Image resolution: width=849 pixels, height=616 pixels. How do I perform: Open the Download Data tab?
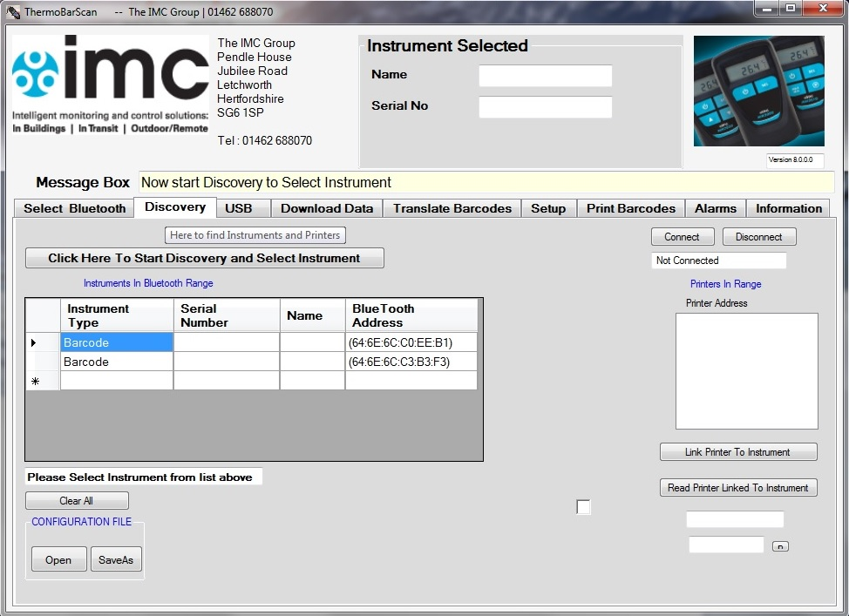pyautogui.click(x=326, y=208)
